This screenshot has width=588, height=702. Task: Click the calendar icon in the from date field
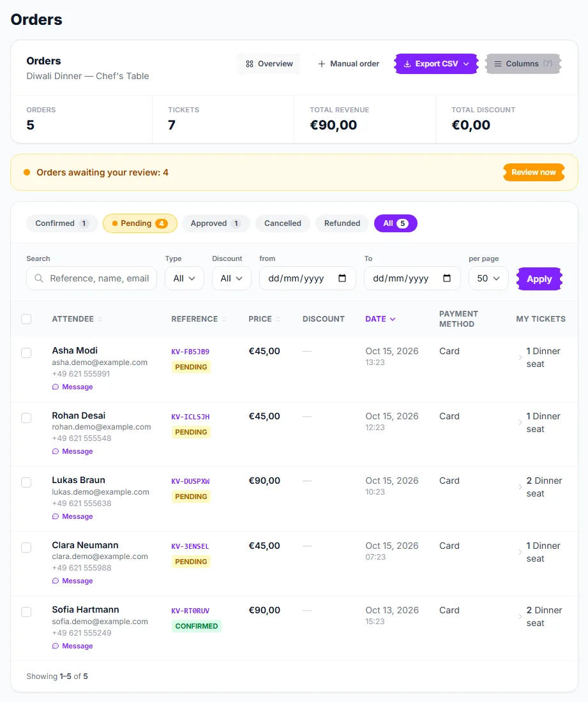tap(342, 278)
